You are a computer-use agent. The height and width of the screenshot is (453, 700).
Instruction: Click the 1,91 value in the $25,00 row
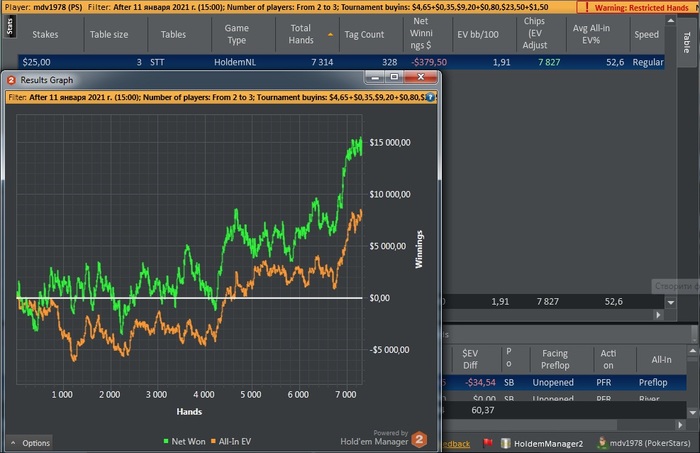[x=501, y=62]
